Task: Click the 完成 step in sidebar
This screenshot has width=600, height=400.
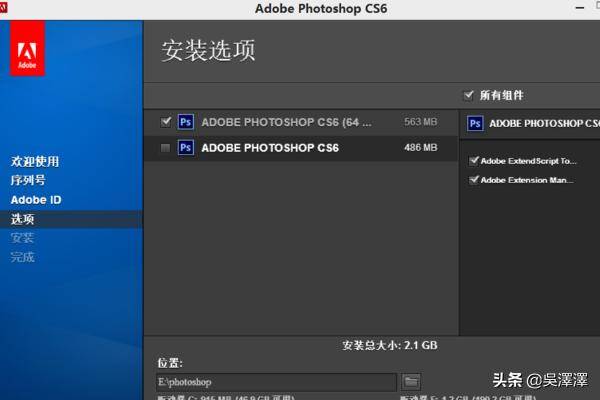Action: click(22, 257)
